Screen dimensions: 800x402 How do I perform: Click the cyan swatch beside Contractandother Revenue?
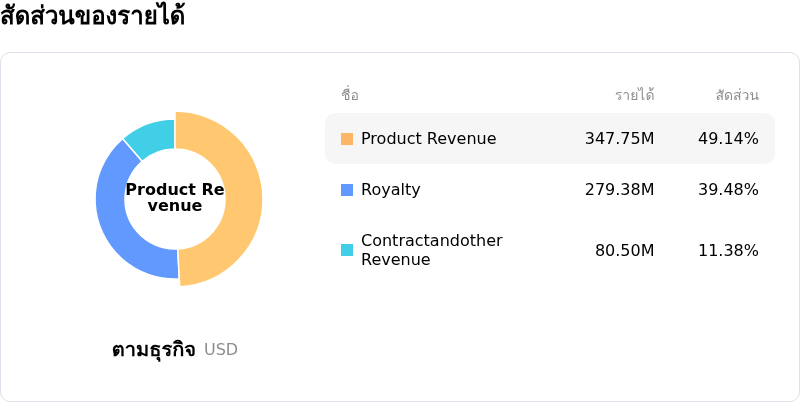(x=347, y=250)
